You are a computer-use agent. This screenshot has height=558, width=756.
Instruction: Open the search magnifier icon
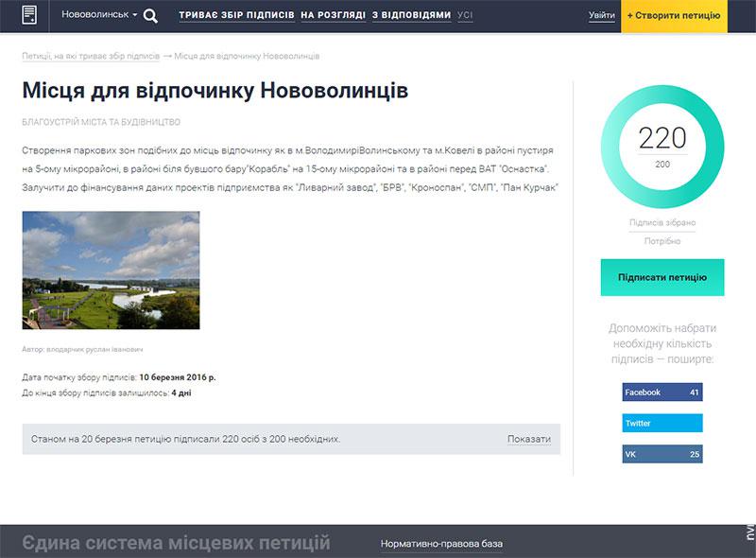[150, 15]
